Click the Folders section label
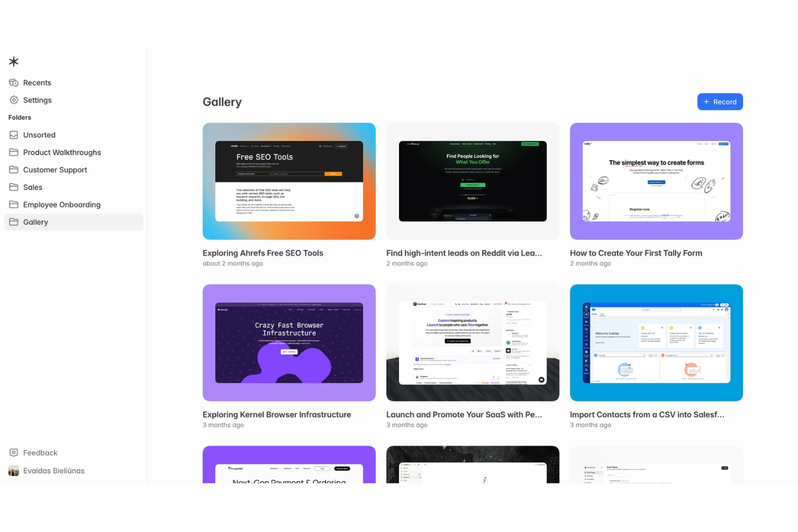 [x=20, y=118]
